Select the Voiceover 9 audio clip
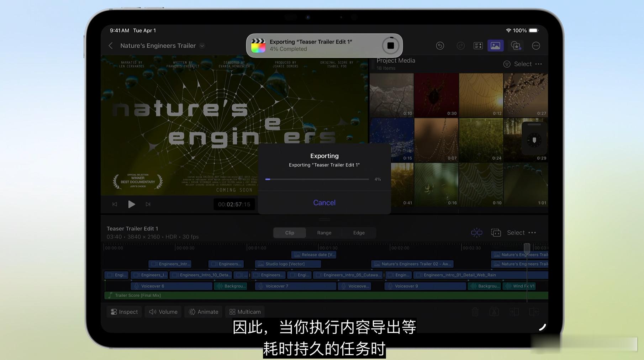The height and width of the screenshot is (360, 644). point(425,286)
